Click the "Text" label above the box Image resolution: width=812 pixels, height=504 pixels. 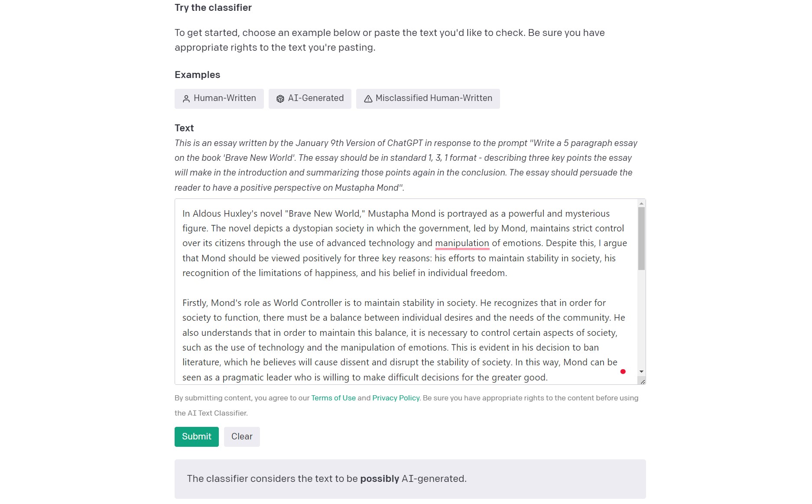click(184, 128)
